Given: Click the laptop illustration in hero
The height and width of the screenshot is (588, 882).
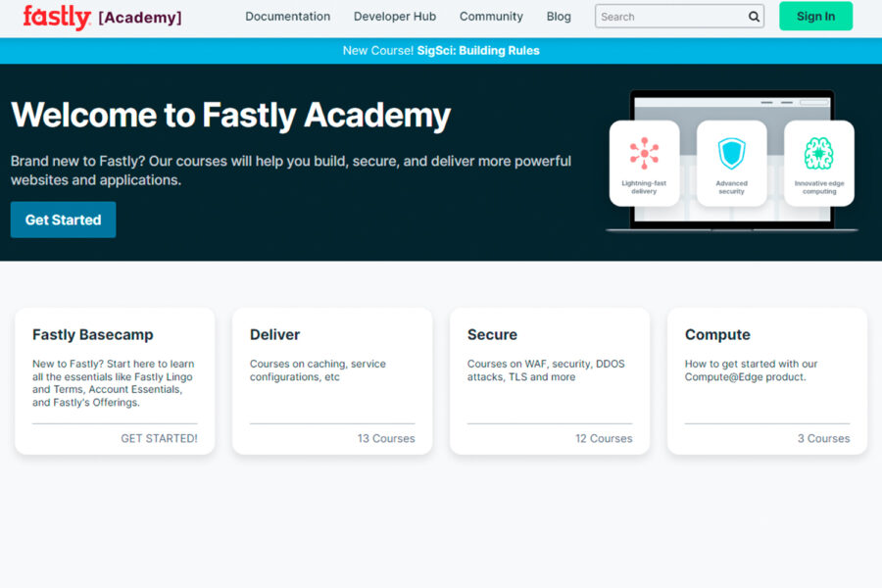Looking at the screenshot, I should click(731, 161).
